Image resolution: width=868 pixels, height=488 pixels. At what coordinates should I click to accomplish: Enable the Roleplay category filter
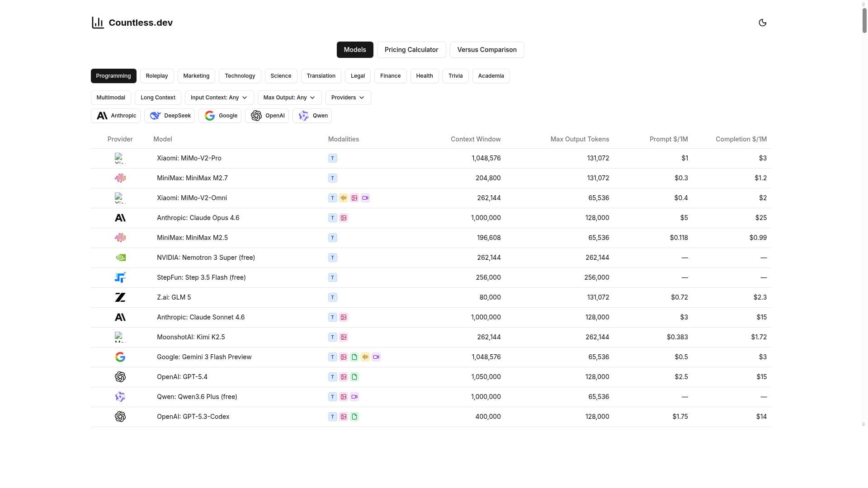pos(157,76)
